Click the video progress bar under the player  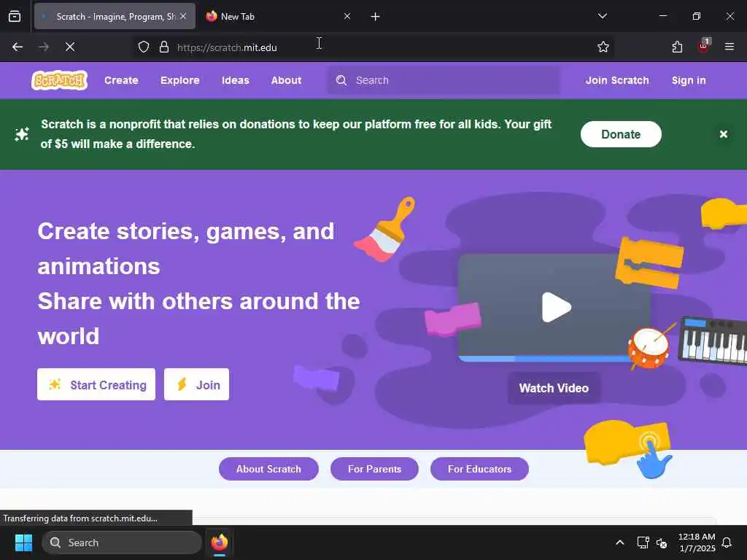tap(546, 359)
